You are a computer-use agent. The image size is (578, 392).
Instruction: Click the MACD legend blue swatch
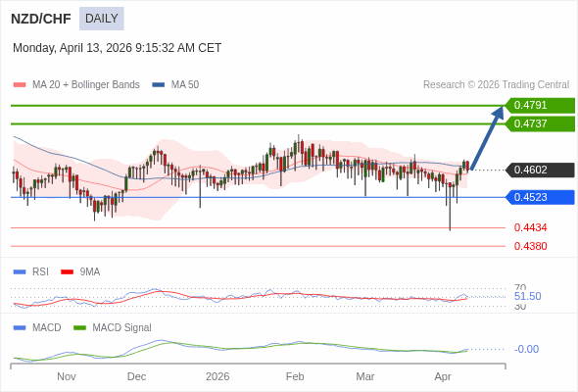pyautogui.click(x=20, y=327)
